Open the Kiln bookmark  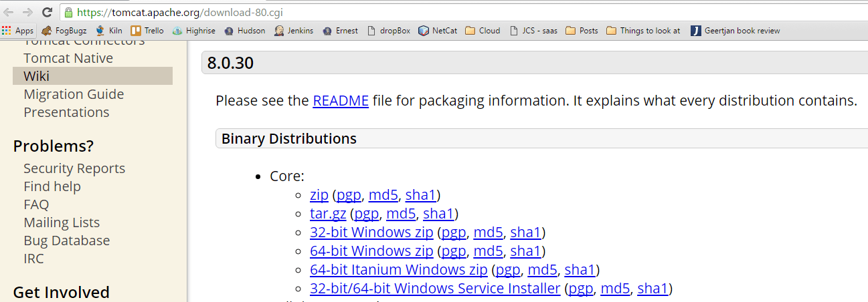pyautogui.click(x=108, y=31)
